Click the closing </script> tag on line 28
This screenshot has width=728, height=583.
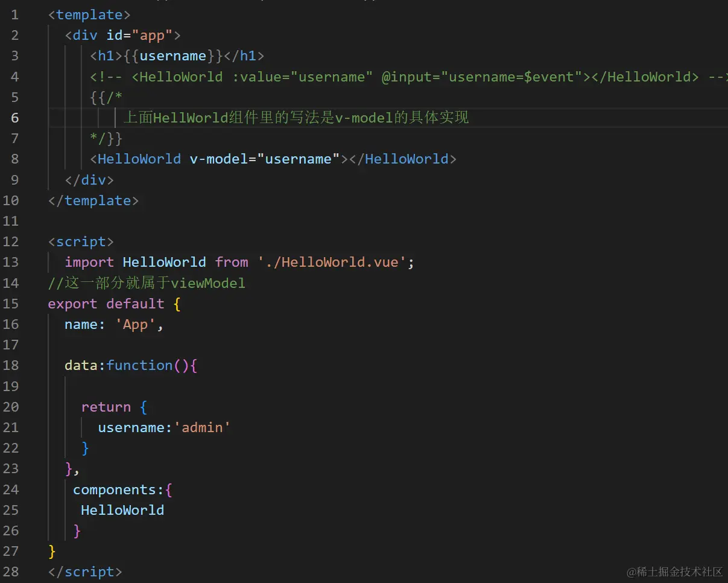85,572
